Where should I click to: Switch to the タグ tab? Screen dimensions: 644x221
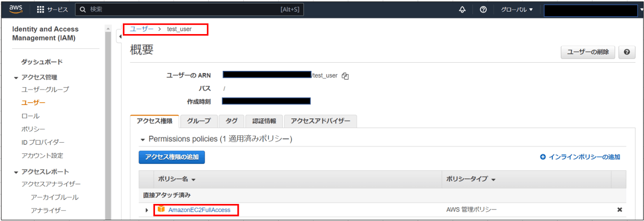pos(231,121)
